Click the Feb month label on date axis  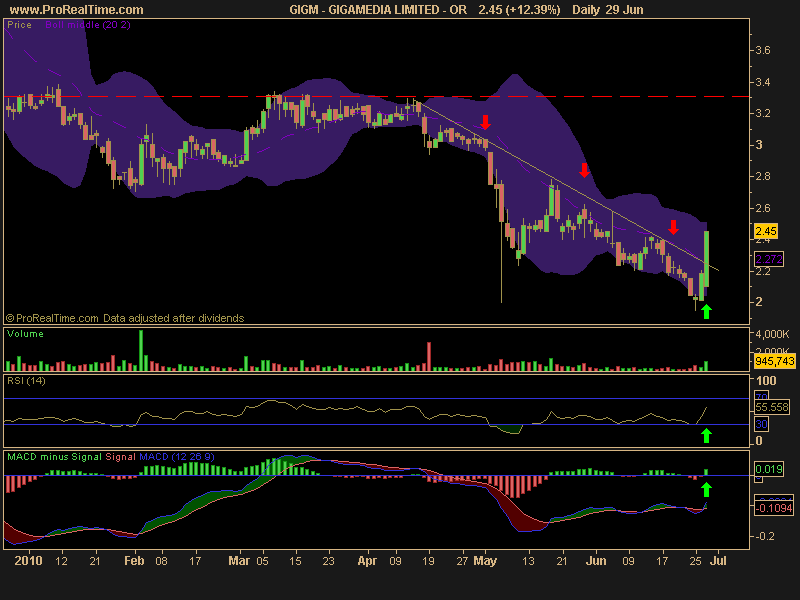coord(134,561)
